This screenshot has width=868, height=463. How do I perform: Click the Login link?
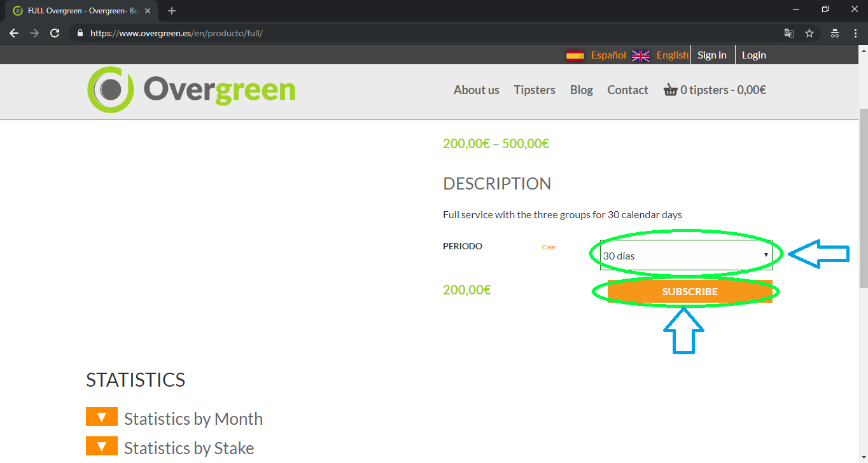(754, 55)
